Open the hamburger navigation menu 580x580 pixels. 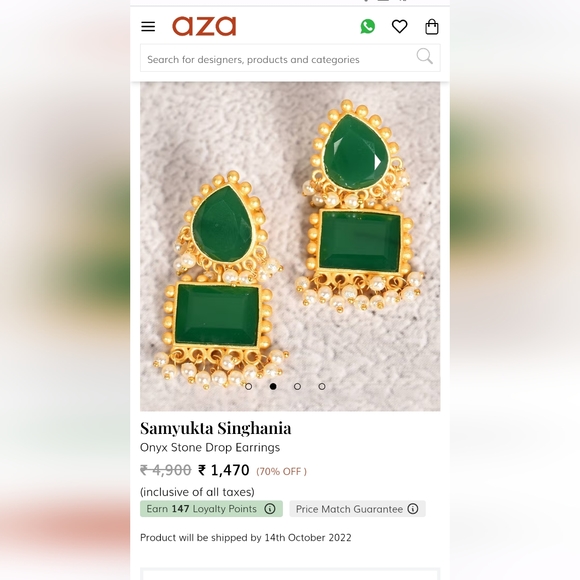tap(148, 27)
